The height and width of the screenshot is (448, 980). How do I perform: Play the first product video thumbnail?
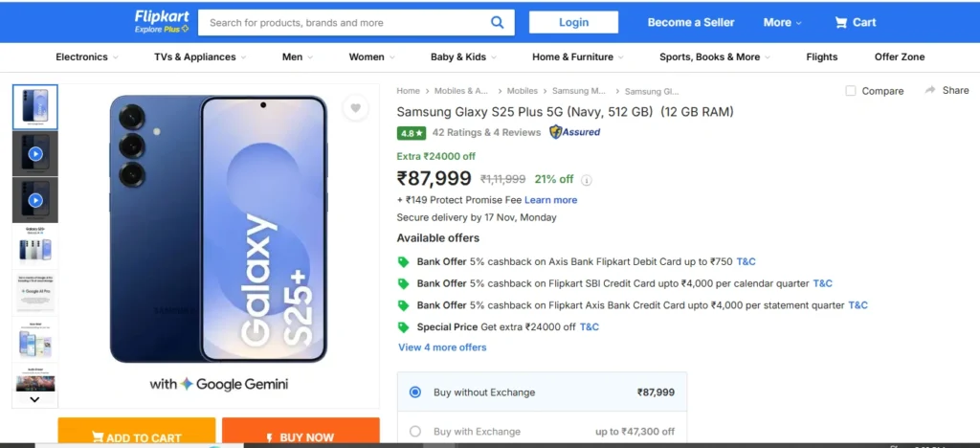coord(35,153)
